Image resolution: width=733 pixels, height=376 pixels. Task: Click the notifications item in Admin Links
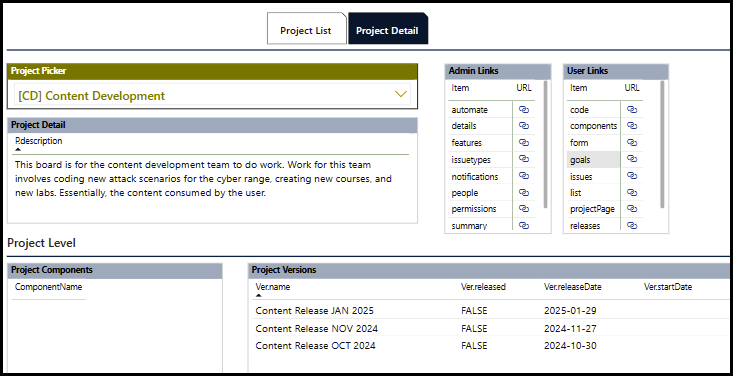474,176
